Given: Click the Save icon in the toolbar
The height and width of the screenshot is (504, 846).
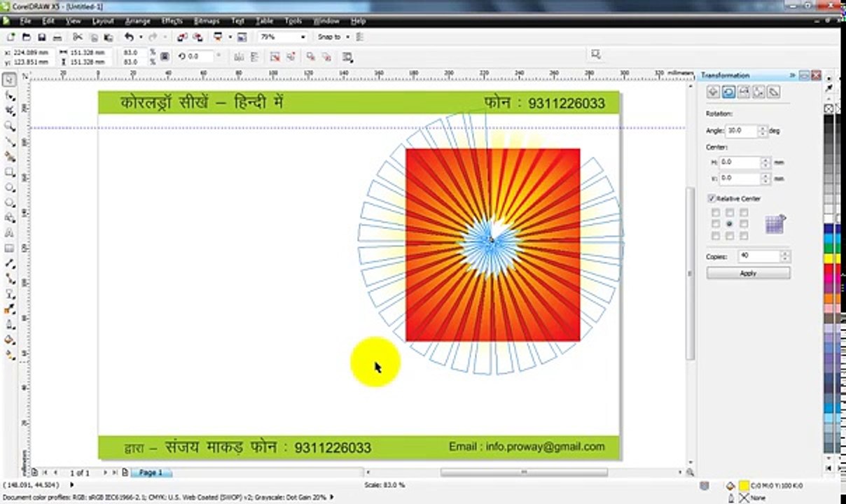Looking at the screenshot, I should click(x=42, y=37).
